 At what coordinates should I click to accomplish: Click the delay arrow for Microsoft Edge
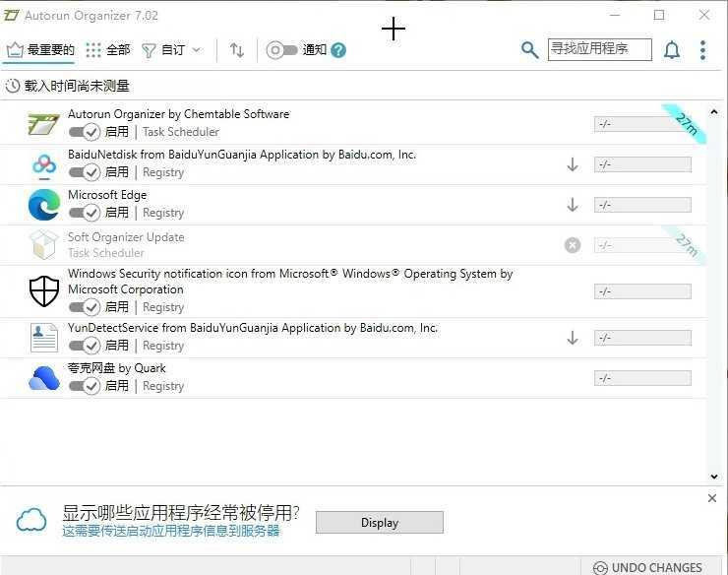click(x=573, y=205)
